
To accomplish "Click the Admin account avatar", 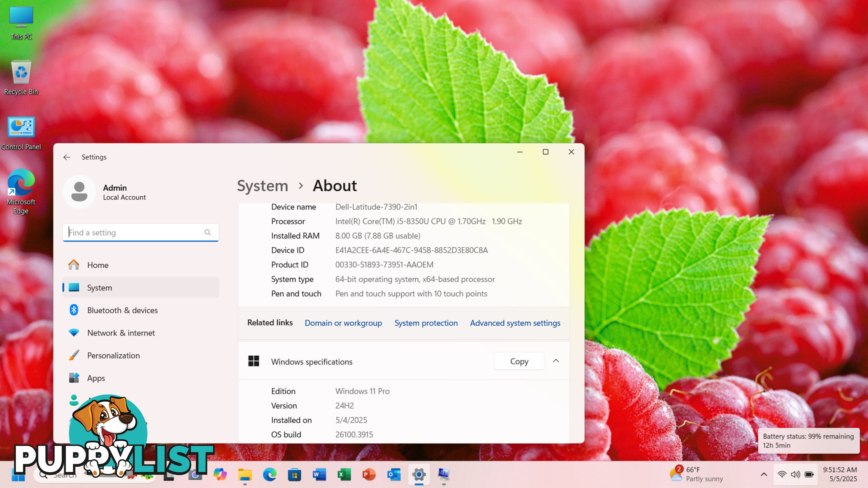I will [80, 192].
